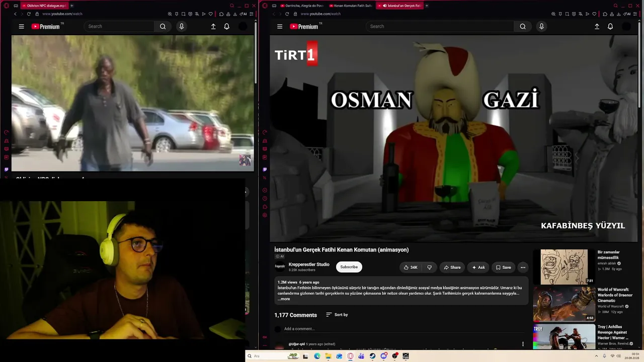Viewport: 644px width, 362px height.
Task: Focus the Search field in left YouTube window
Action: click(x=120, y=27)
